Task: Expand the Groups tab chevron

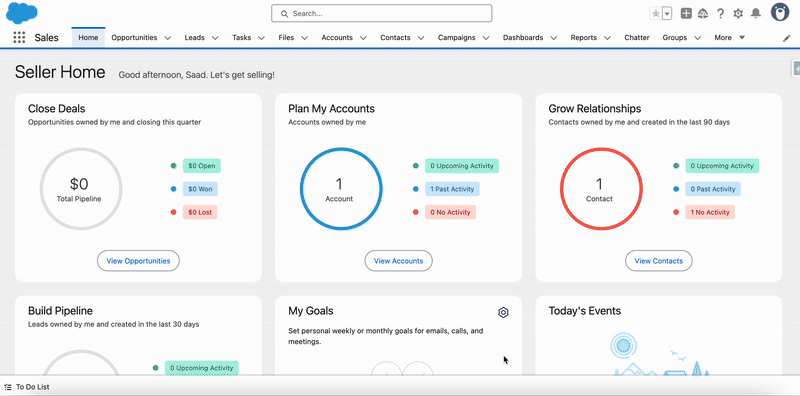Action: [x=697, y=38]
